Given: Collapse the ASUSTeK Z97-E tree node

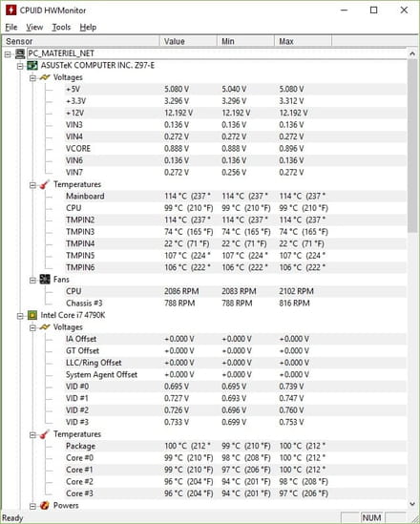Looking at the screenshot, I should (20, 66).
